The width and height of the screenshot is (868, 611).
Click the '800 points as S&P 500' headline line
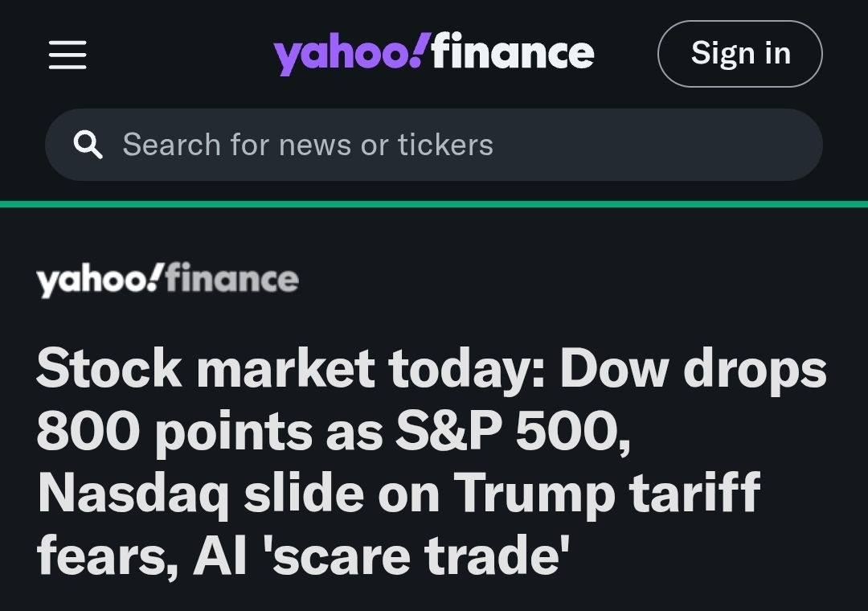(333, 431)
